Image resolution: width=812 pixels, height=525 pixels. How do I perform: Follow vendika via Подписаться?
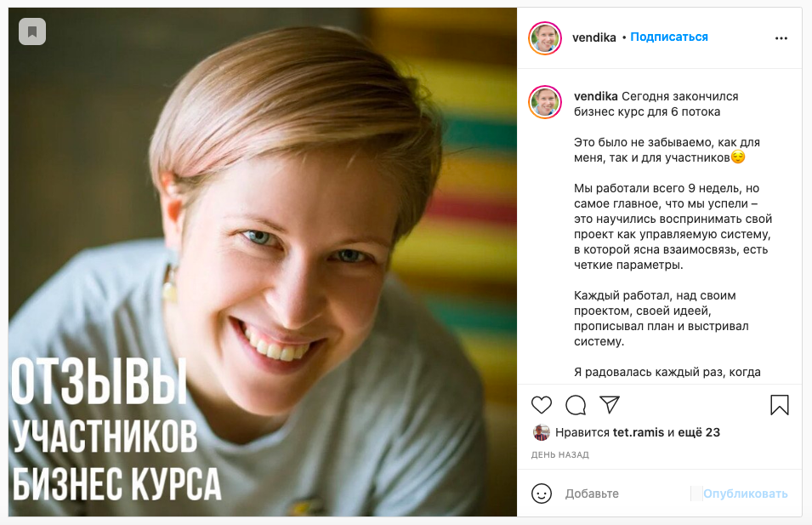[x=669, y=37]
